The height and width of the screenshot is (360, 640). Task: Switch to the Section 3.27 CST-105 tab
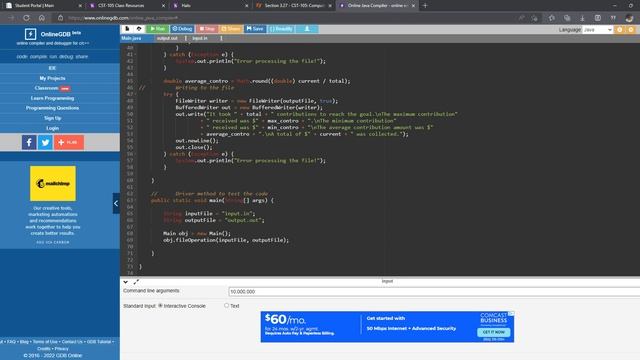(x=294, y=6)
